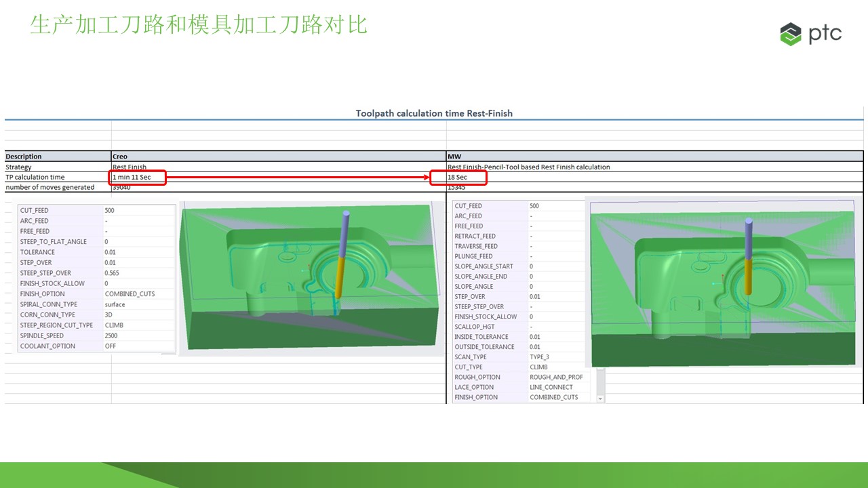Select the '39040' moves value
The height and width of the screenshot is (488, 868).
(x=121, y=187)
